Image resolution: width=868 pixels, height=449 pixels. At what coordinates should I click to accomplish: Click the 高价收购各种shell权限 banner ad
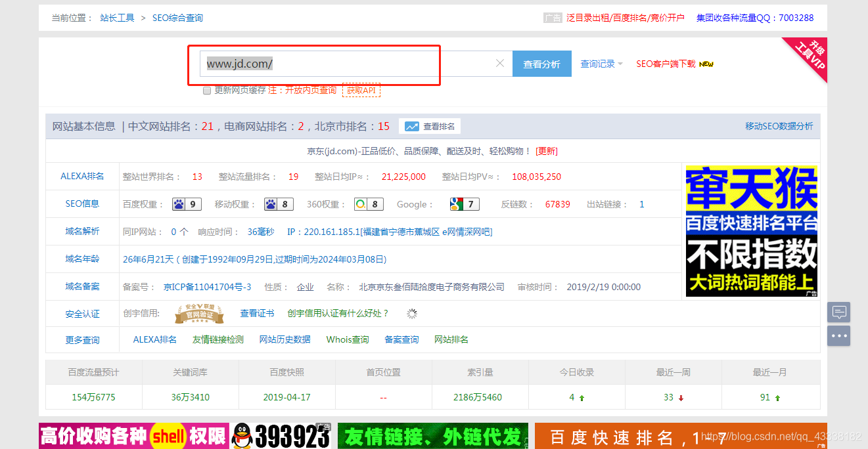[134, 436]
